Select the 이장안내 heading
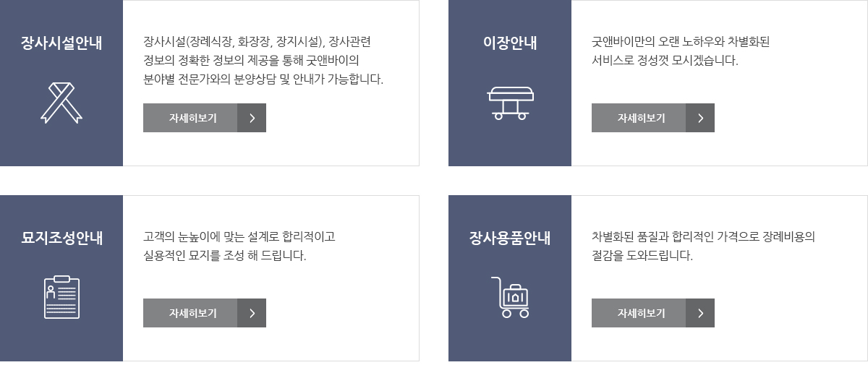868x365 pixels. [510, 43]
